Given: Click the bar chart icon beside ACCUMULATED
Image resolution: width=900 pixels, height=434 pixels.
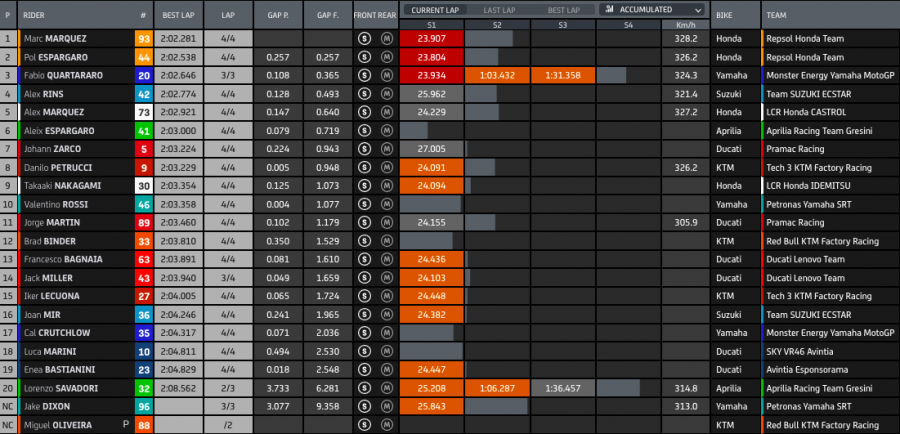Looking at the screenshot, I should coord(609,9).
